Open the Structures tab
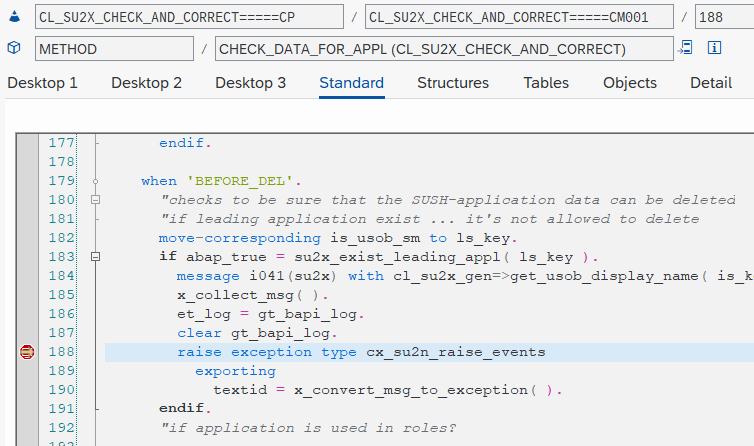Viewport: 754px width, 446px height. tap(453, 83)
